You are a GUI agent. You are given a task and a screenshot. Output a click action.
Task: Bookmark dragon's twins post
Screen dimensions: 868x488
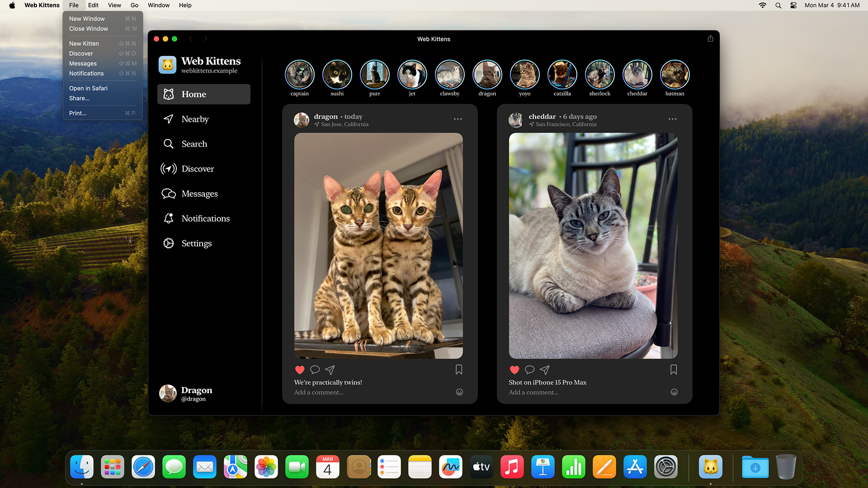point(459,370)
